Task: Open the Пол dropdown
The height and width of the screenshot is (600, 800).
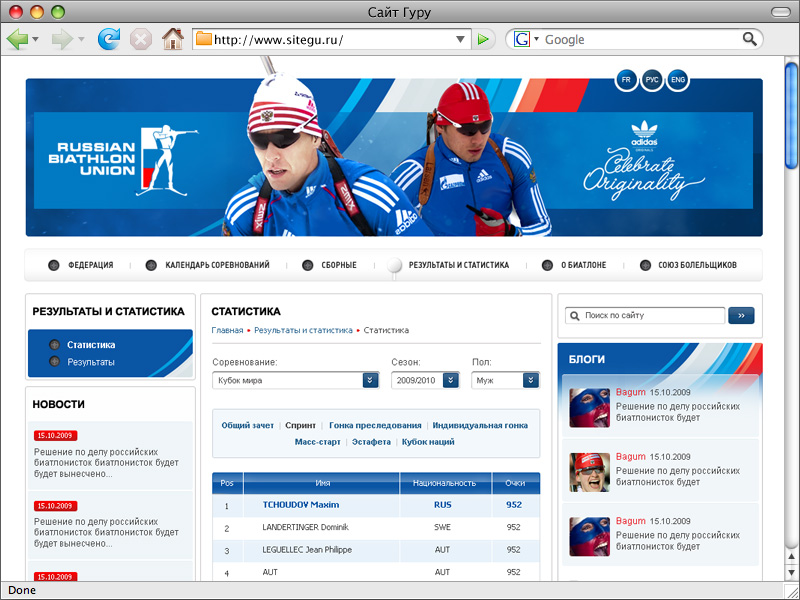Action: [505, 380]
